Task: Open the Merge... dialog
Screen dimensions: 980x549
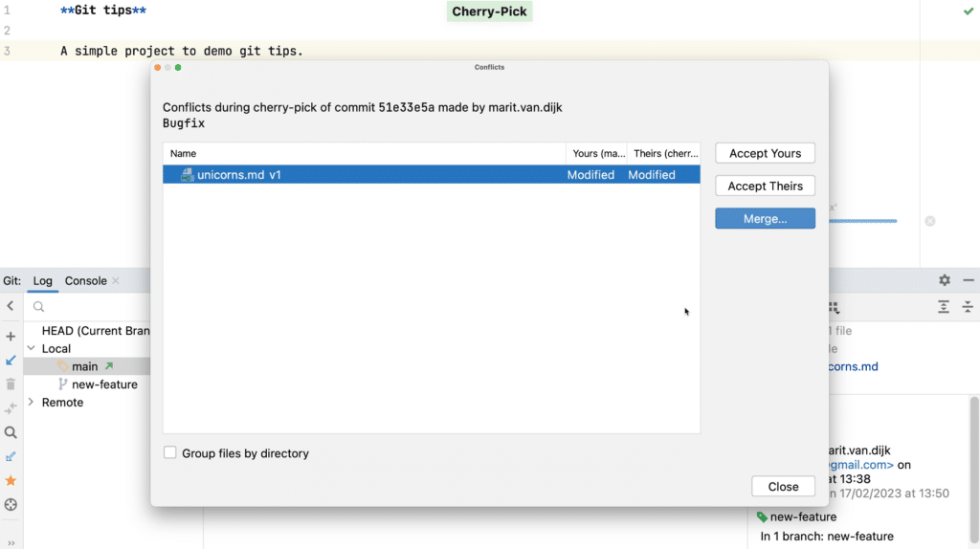Action: 765,219
